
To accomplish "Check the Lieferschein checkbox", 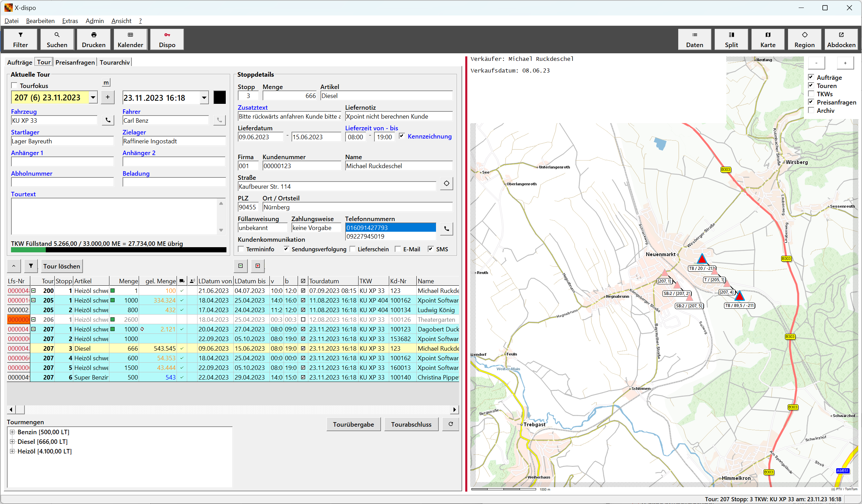I will (352, 249).
